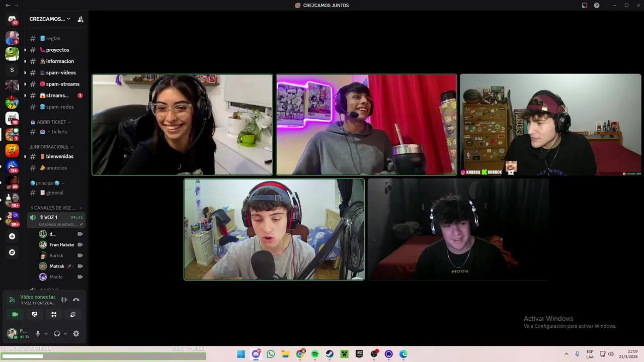The image size is (644, 362).
Task: Open the tickets channel
Action: click(56, 132)
